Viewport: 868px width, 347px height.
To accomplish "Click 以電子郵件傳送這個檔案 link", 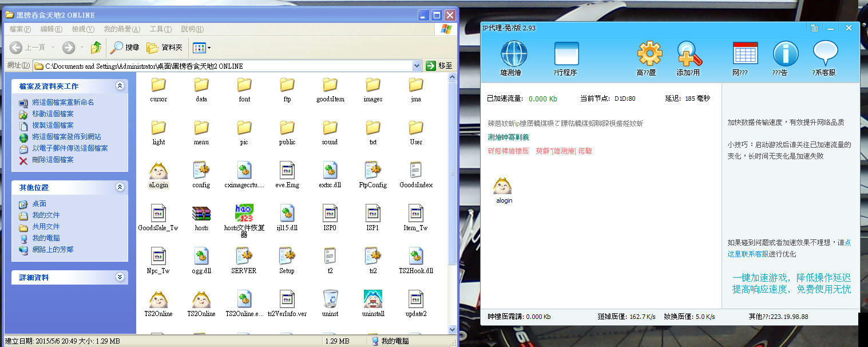I will [70, 148].
